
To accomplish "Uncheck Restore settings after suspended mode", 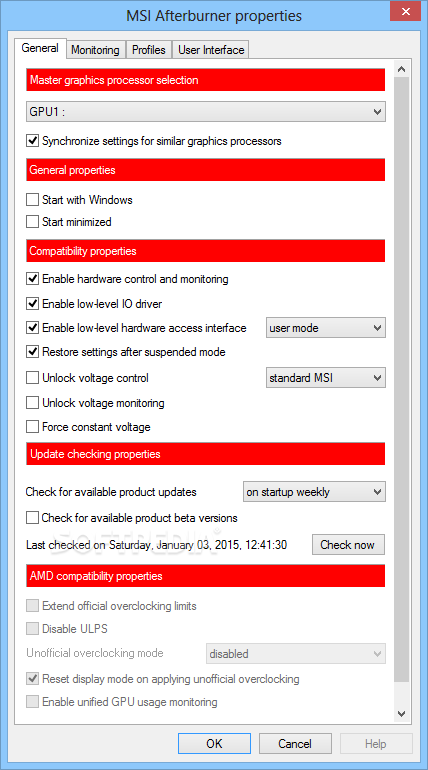I will click(x=32, y=352).
